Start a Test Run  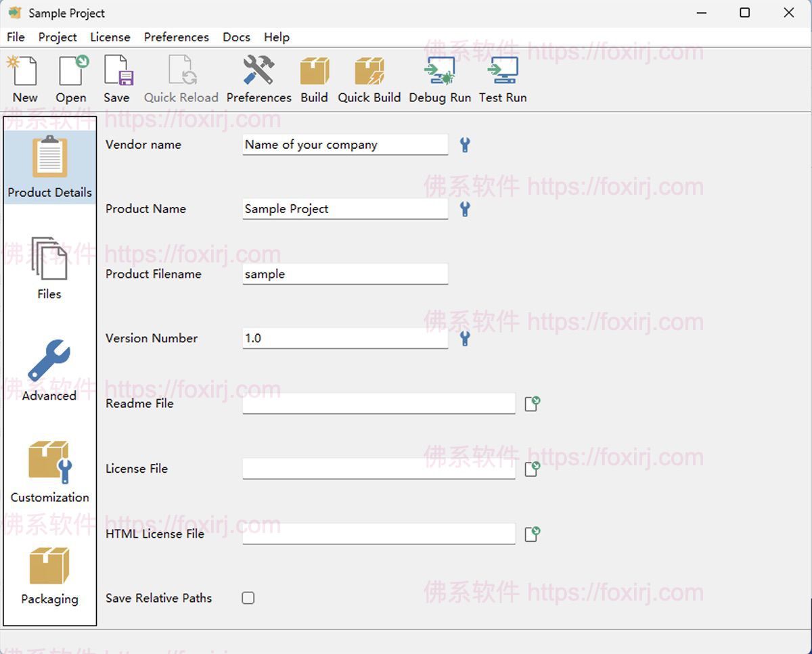pyautogui.click(x=502, y=74)
